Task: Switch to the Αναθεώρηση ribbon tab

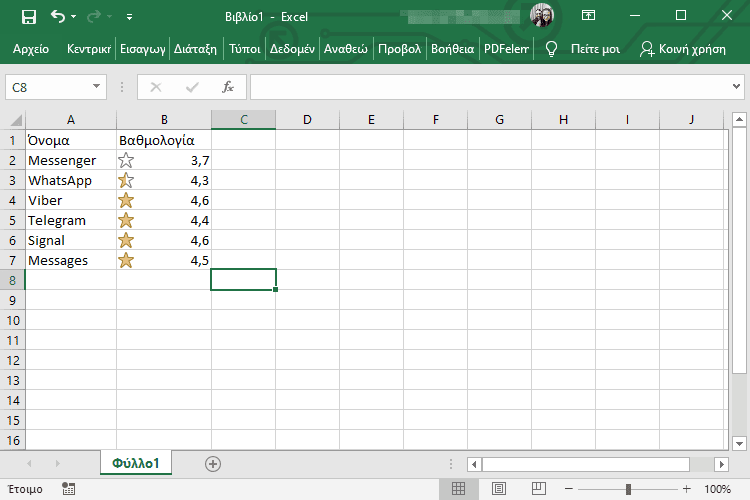Action: [346, 49]
